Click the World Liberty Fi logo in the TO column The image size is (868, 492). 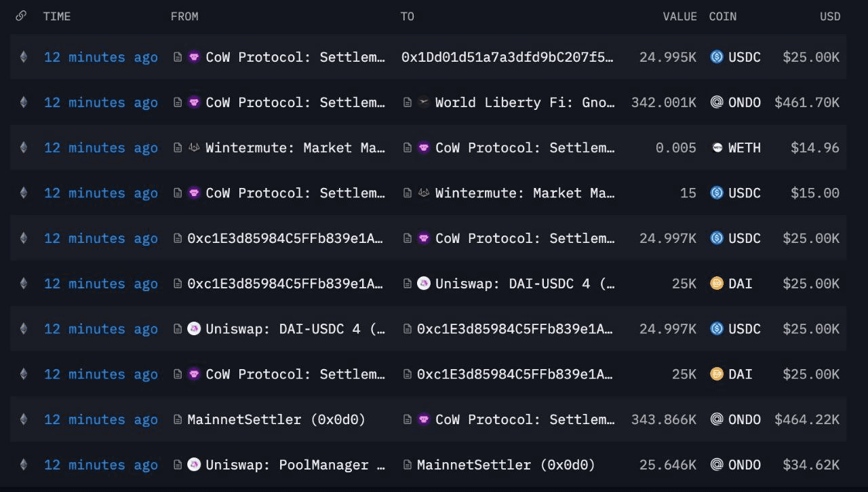424,102
